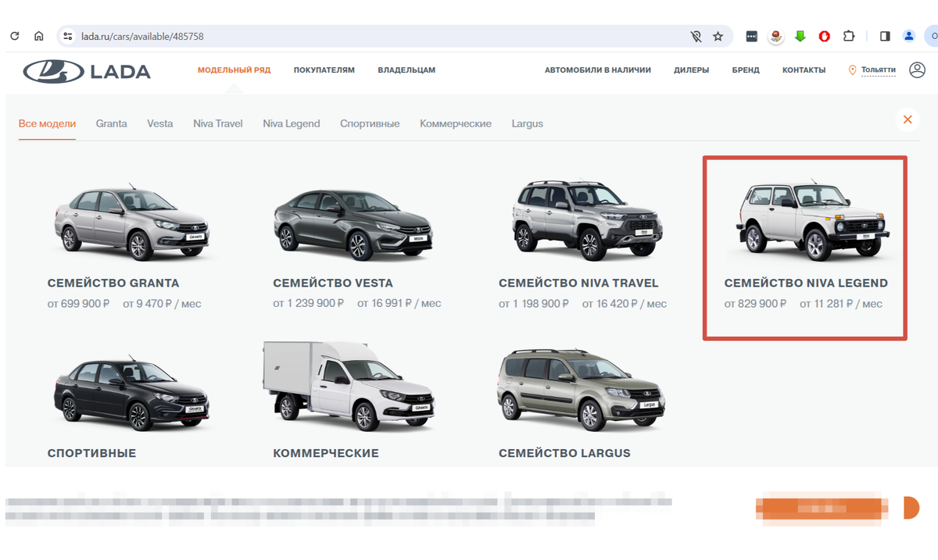Select the Все модели filter tab
The height and width of the screenshot is (560, 938).
tap(47, 123)
